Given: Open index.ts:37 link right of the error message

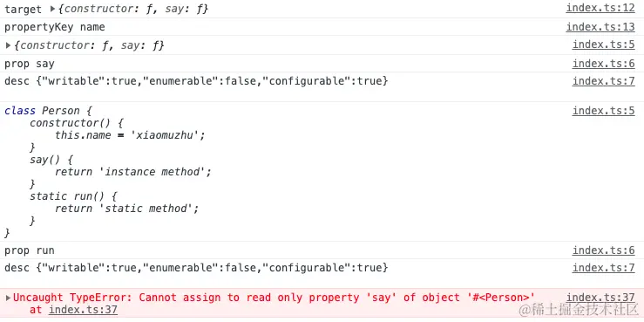Looking at the screenshot, I should pyautogui.click(x=600, y=298).
